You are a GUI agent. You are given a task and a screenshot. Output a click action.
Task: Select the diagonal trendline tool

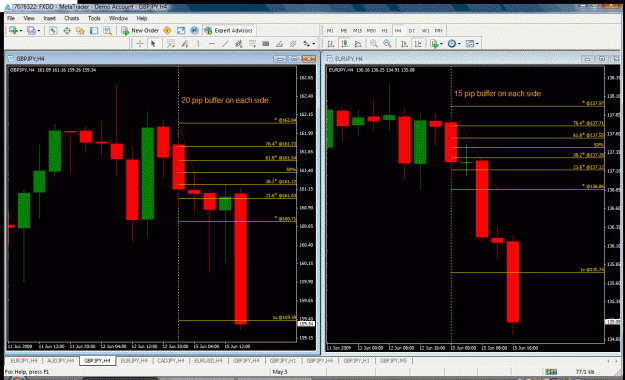point(225,44)
